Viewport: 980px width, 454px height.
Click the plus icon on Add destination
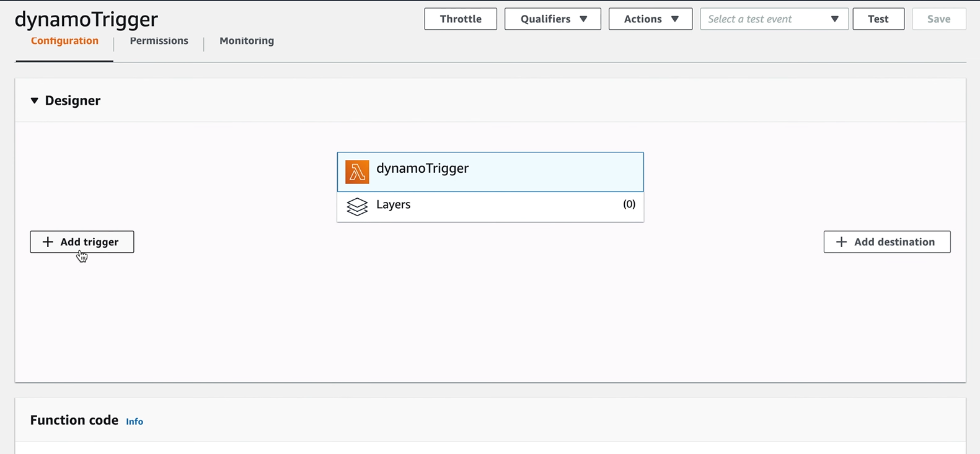coord(841,242)
